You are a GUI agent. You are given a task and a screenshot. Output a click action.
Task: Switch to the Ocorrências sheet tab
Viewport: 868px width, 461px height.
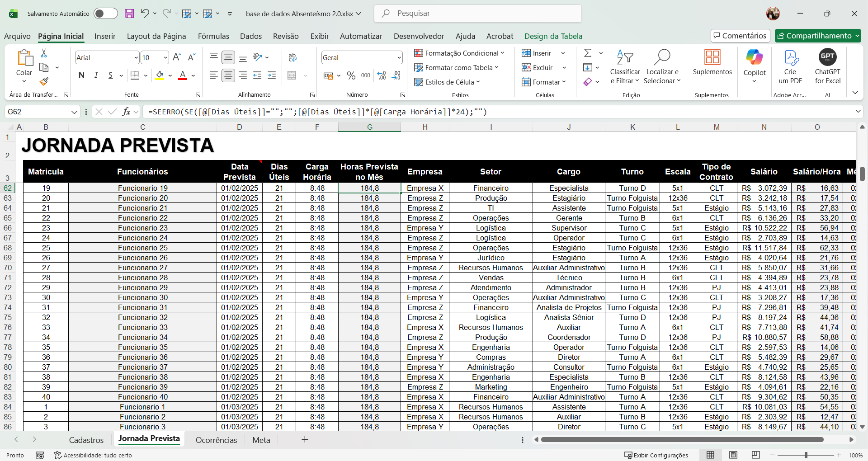click(216, 440)
